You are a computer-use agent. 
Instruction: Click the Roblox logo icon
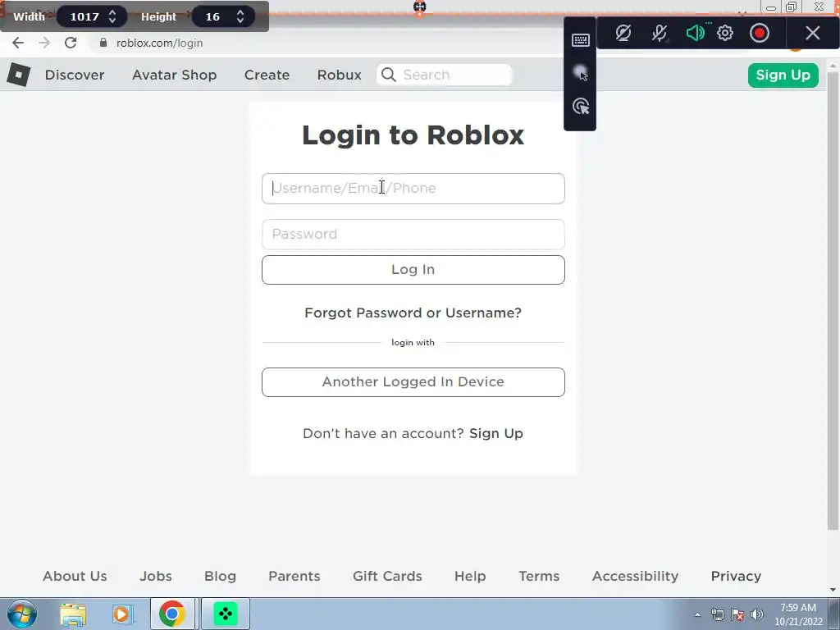pyautogui.click(x=19, y=75)
